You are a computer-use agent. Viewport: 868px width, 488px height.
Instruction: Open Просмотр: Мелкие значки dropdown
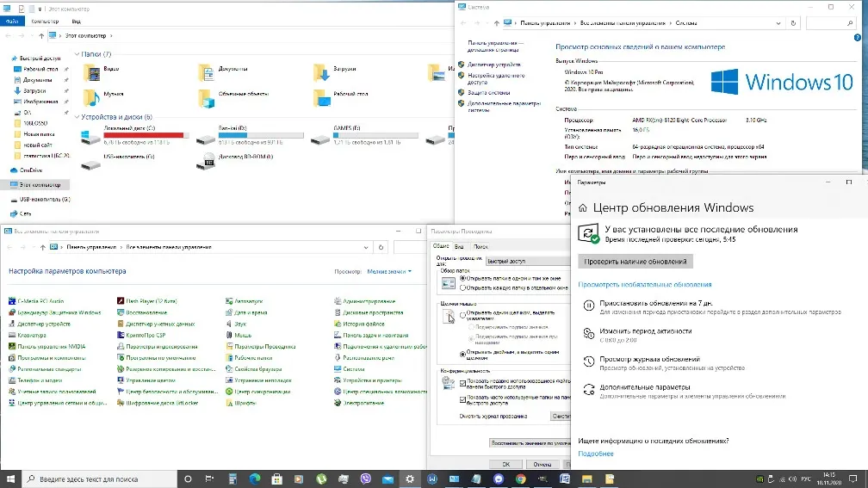tap(390, 271)
